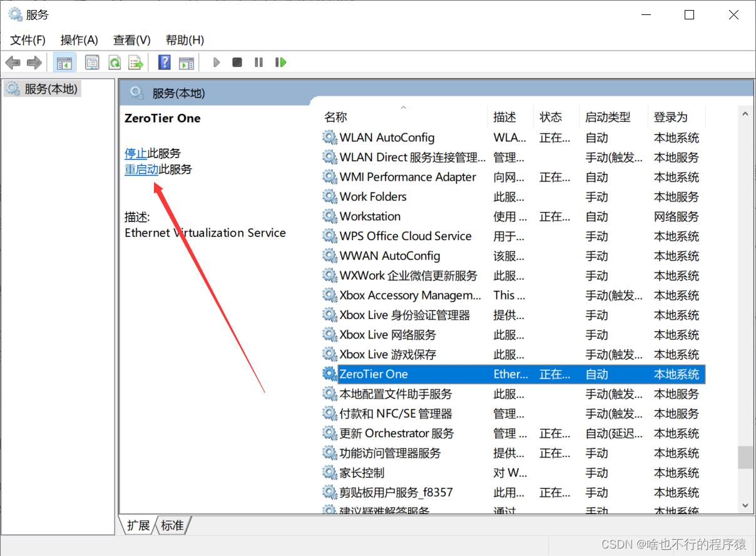Select 功能访问管理器服务 row
The image size is (756, 556).
(x=513, y=453)
